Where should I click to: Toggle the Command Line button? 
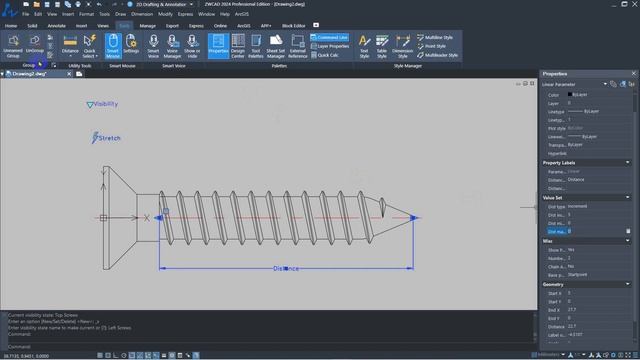click(329, 38)
